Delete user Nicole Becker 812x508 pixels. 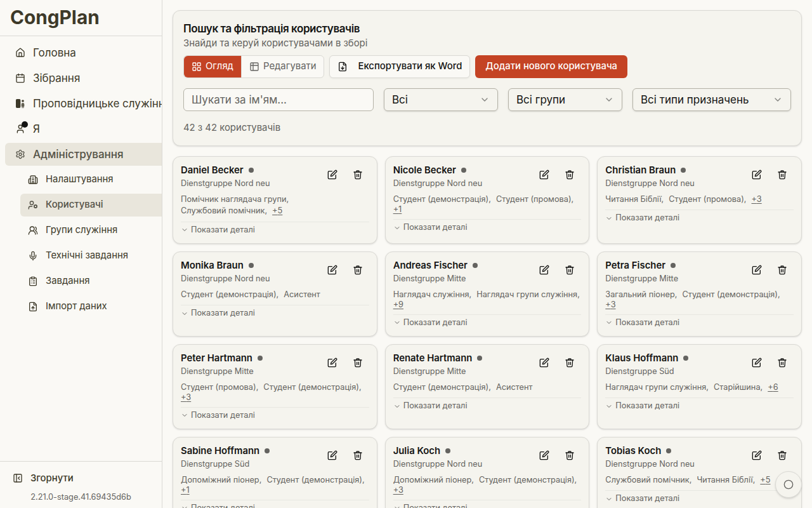tap(570, 175)
